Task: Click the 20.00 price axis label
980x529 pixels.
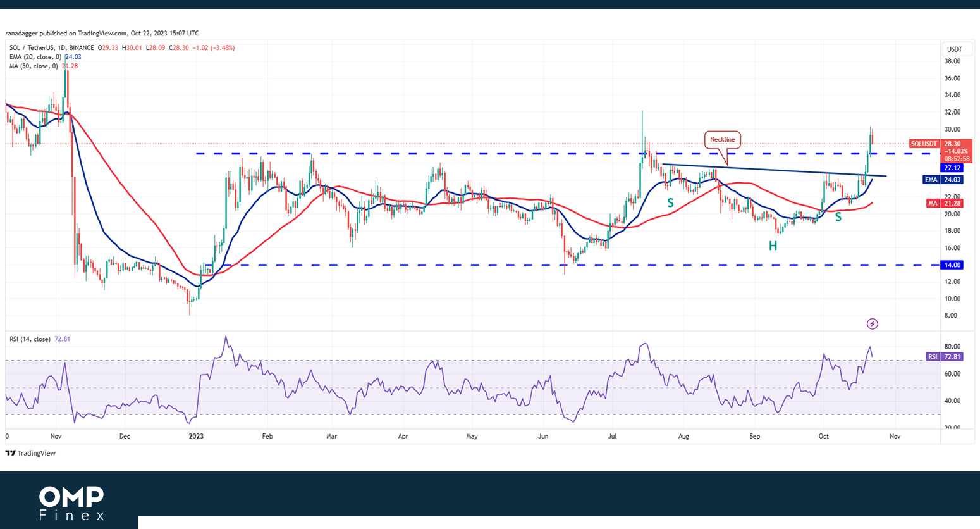Action: click(952, 214)
